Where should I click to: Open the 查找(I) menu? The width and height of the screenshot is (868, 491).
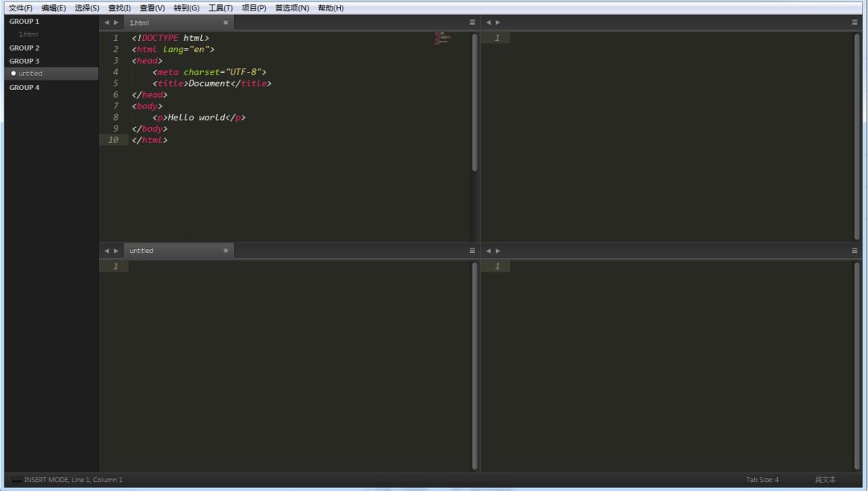(x=120, y=8)
